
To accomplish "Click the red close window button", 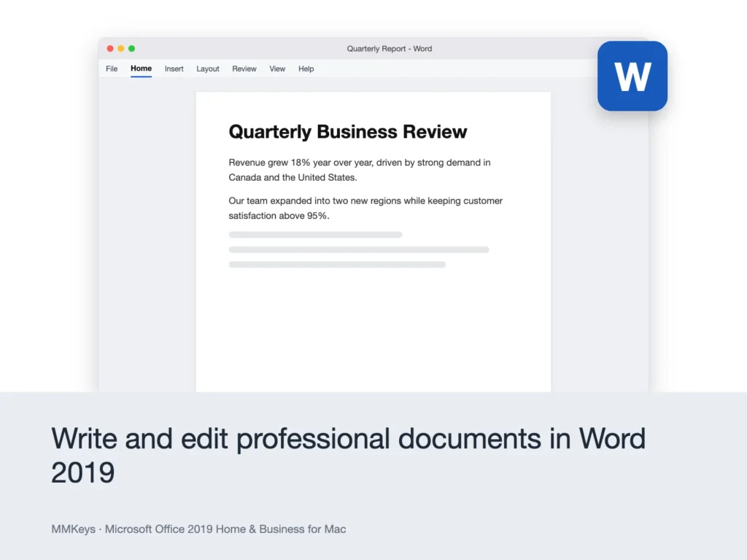I will point(110,49).
